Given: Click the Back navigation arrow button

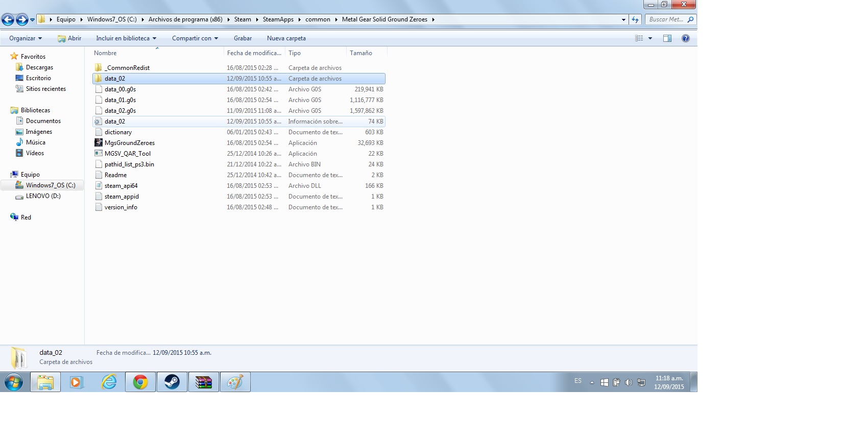Looking at the screenshot, I should click(8, 20).
